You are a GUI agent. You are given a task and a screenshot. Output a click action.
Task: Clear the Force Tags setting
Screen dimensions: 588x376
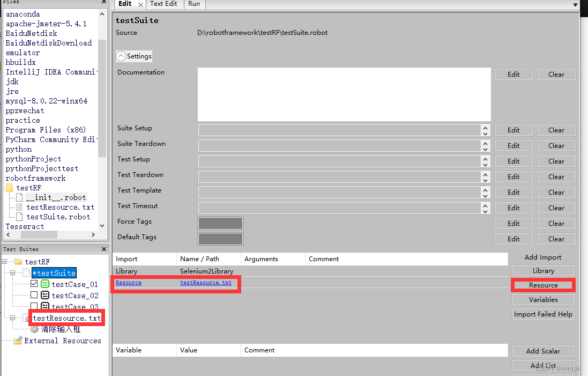[x=556, y=223]
